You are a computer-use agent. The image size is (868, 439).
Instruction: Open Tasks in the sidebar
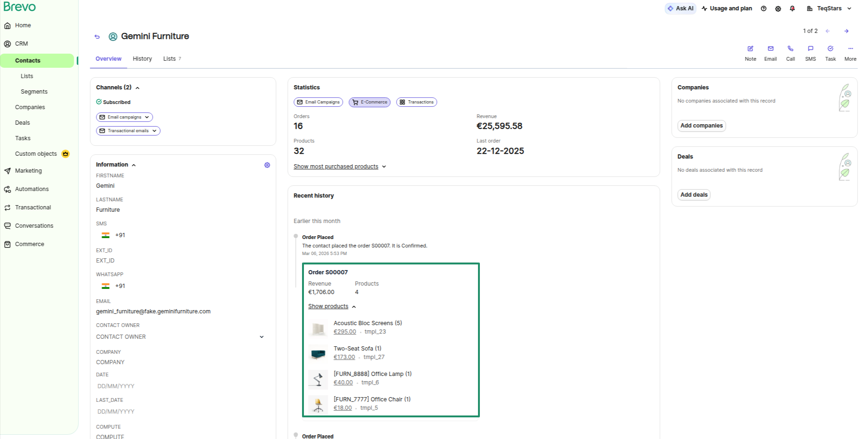click(x=23, y=138)
